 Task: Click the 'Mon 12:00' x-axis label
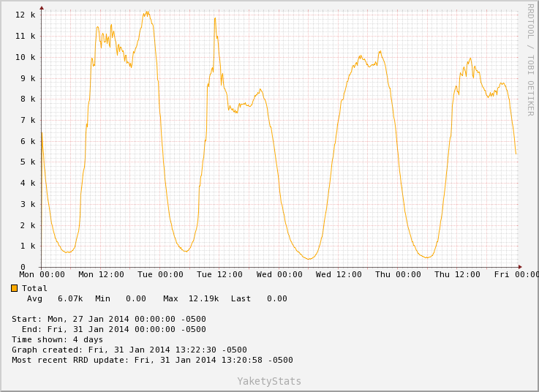pos(100,275)
